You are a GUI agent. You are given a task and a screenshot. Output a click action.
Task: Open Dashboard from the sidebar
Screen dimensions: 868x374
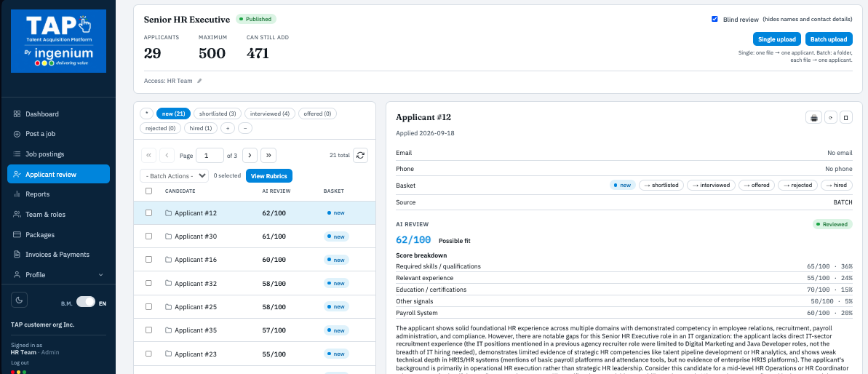coord(58,114)
